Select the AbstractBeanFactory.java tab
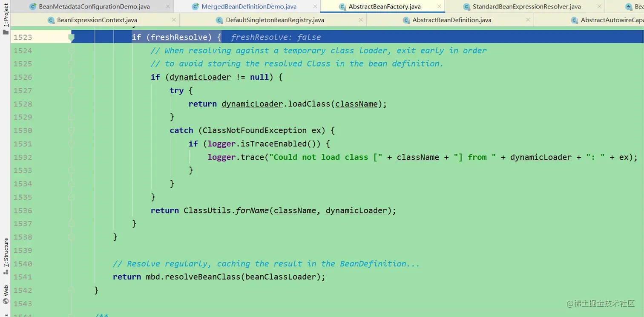The height and width of the screenshot is (317, 644). tap(385, 6)
